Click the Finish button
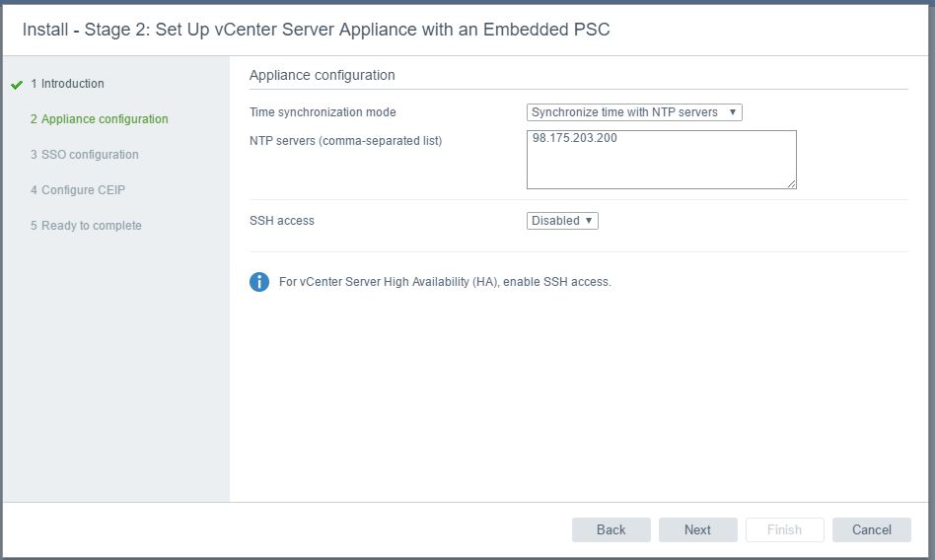The width and height of the screenshot is (935, 560). [x=784, y=529]
